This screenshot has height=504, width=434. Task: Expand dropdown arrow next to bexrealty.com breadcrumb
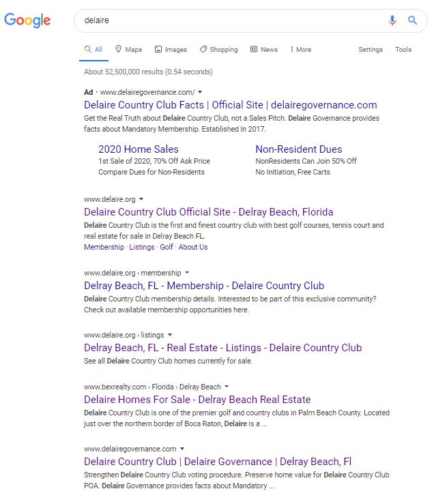coord(227,387)
